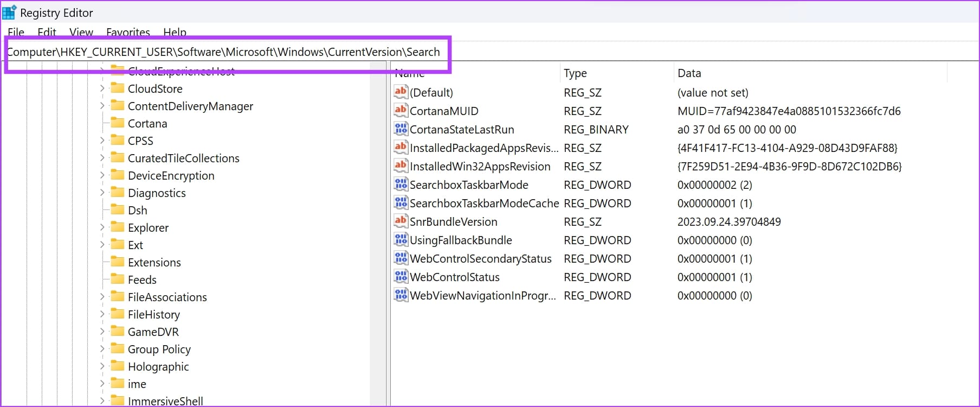Click the InstalledWin32AppsRevision GUID data
Image resolution: width=980 pixels, height=407 pixels.
(x=790, y=166)
